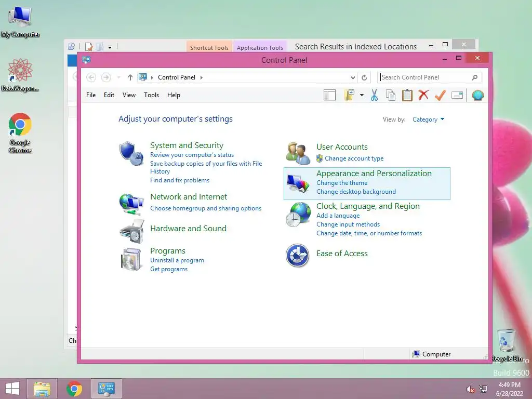Open File Explorer from taskbar

[42, 389]
